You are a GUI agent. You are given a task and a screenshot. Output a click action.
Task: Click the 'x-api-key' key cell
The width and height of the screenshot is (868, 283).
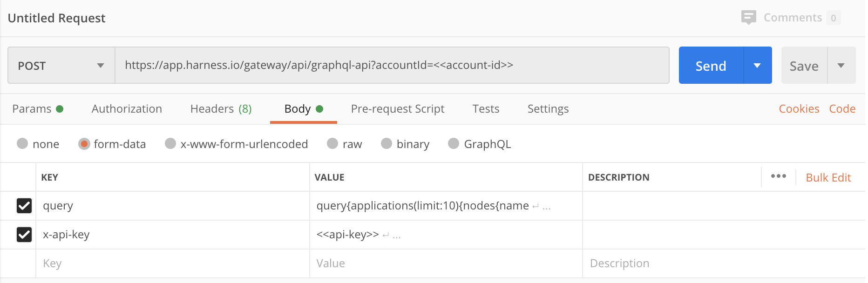point(173,235)
